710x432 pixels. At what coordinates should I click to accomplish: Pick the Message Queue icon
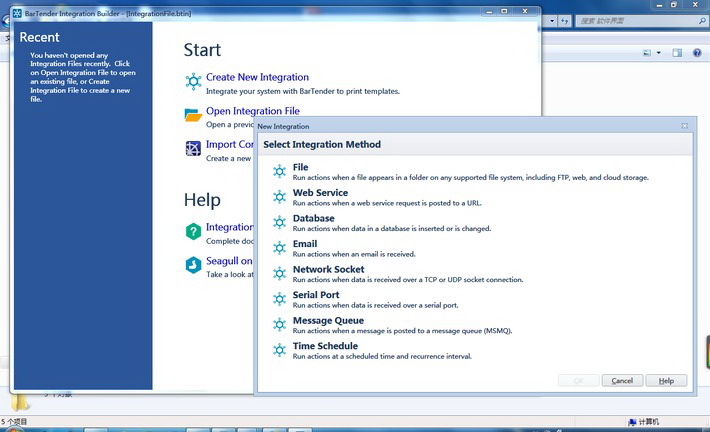(279, 325)
